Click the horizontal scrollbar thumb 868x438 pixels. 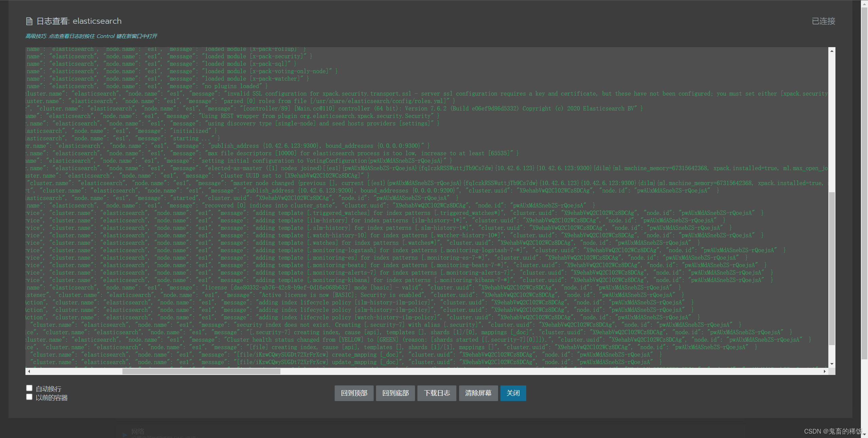(x=201, y=371)
